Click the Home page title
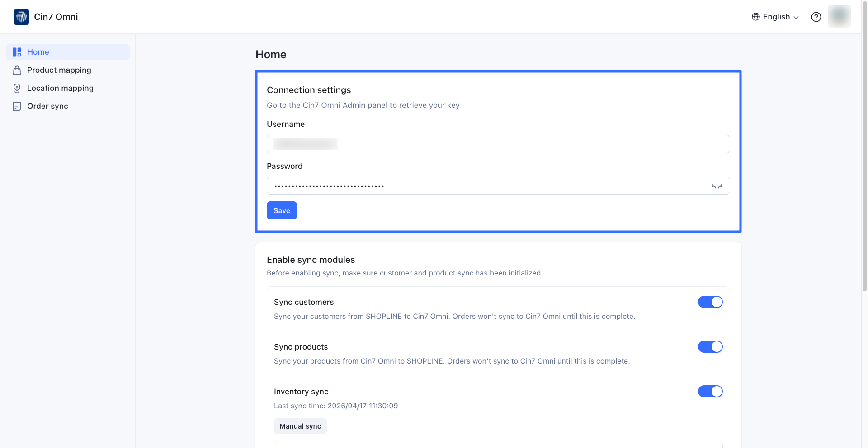 271,54
